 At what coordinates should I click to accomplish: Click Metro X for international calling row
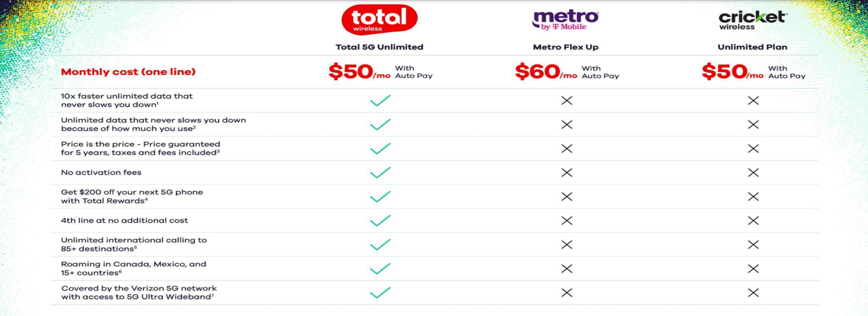coord(566,245)
